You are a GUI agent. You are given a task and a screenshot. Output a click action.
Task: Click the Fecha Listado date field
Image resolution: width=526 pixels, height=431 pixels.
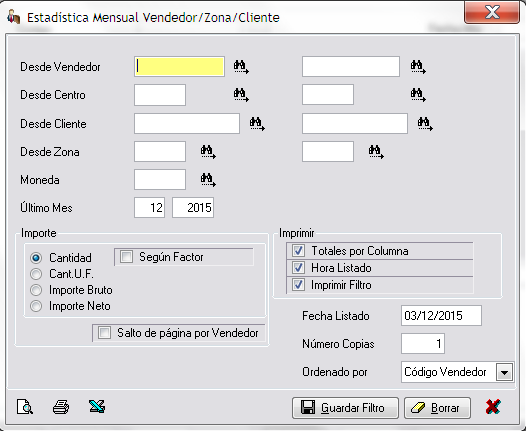pos(441,316)
